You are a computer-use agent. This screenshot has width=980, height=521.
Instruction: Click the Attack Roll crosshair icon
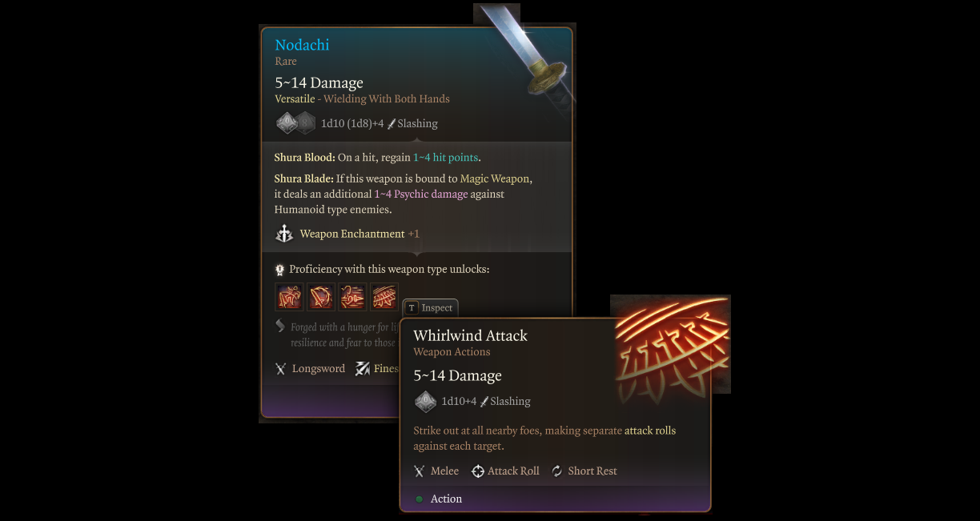point(478,471)
